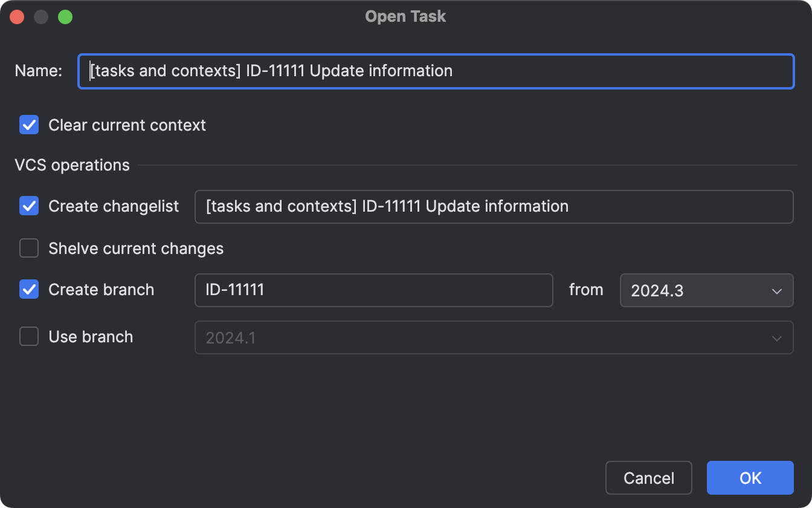Select the changelist name field
The image size is (812, 508).
tap(494, 206)
